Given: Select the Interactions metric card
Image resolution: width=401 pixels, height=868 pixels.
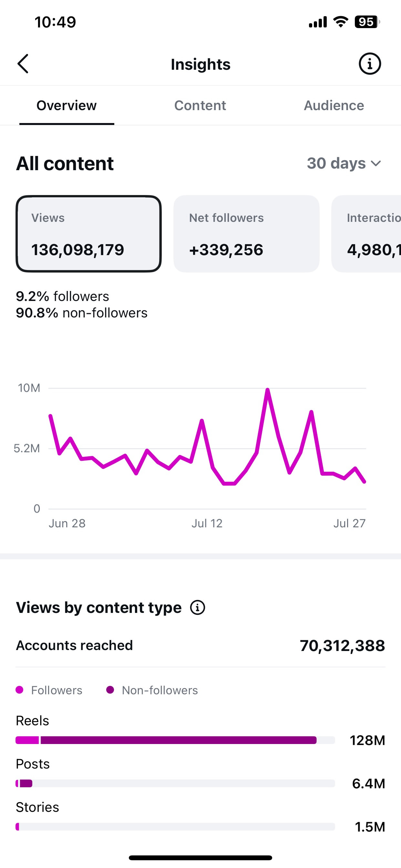Looking at the screenshot, I should [x=366, y=234].
